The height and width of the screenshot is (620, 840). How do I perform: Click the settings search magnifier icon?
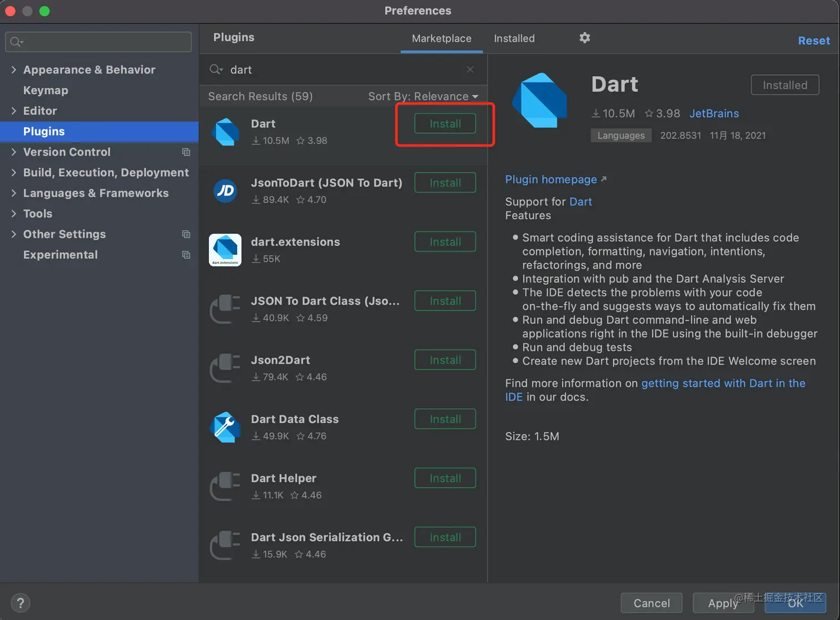point(17,42)
